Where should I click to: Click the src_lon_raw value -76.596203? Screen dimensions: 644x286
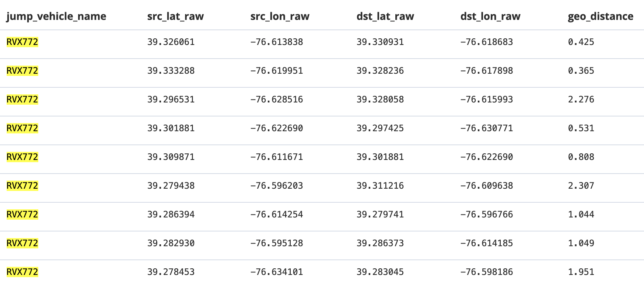[277, 186]
